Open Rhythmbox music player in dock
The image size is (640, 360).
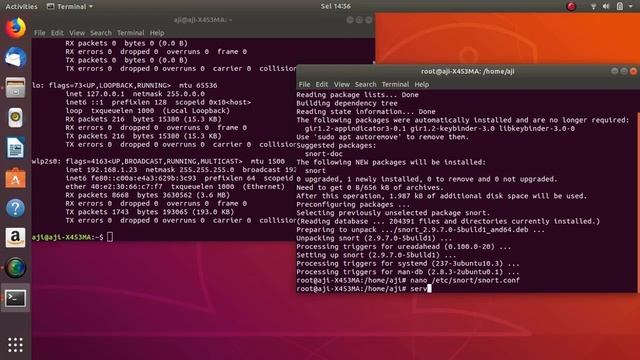tap(16, 118)
